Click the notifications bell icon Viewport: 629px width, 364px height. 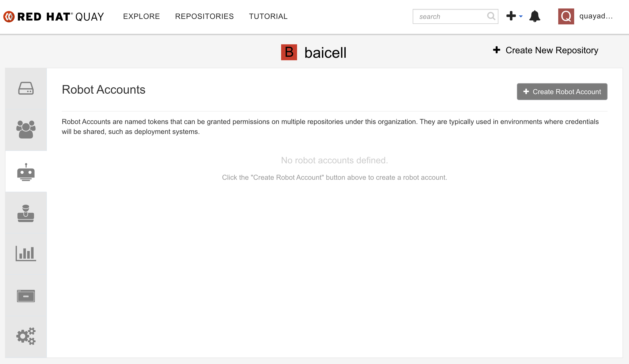coord(534,16)
